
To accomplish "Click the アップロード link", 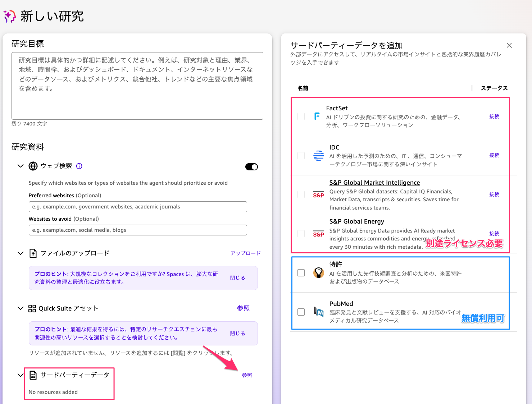I will coord(246,253).
